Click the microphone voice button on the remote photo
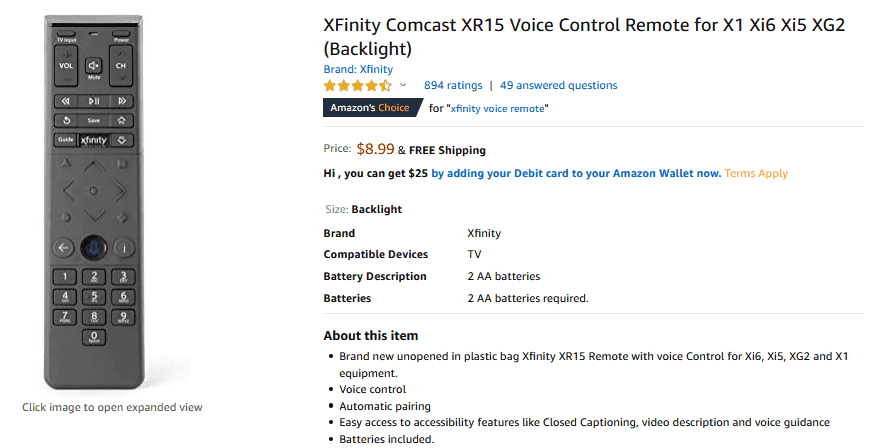Screen dimensions: 877x448 click(93, 246)
